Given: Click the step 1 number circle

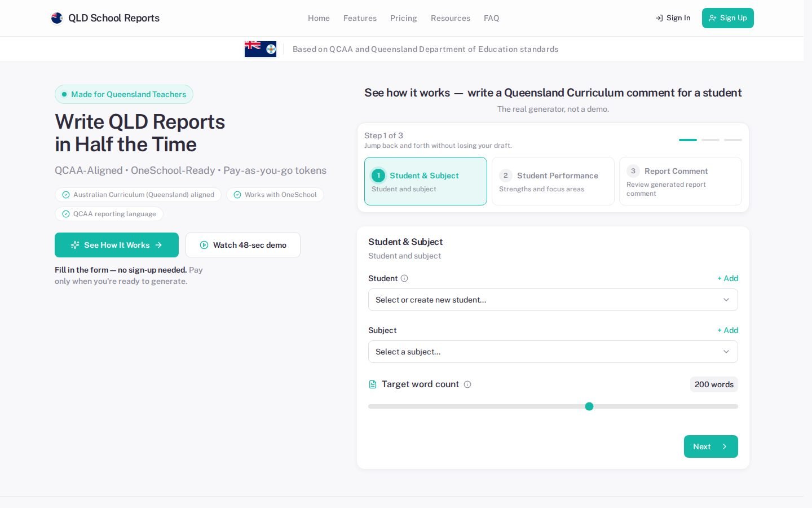Looking at the screenshot, I should (378, 176).
